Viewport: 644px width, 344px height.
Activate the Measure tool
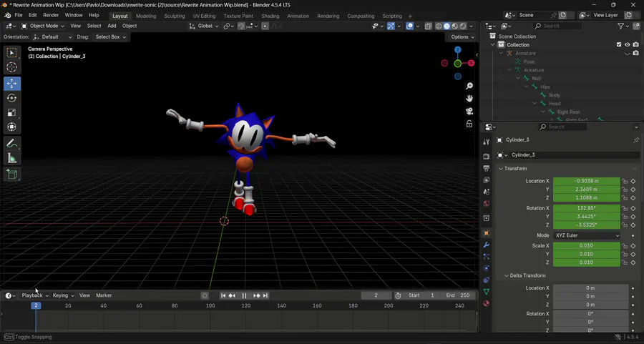(x=12, y=158)
